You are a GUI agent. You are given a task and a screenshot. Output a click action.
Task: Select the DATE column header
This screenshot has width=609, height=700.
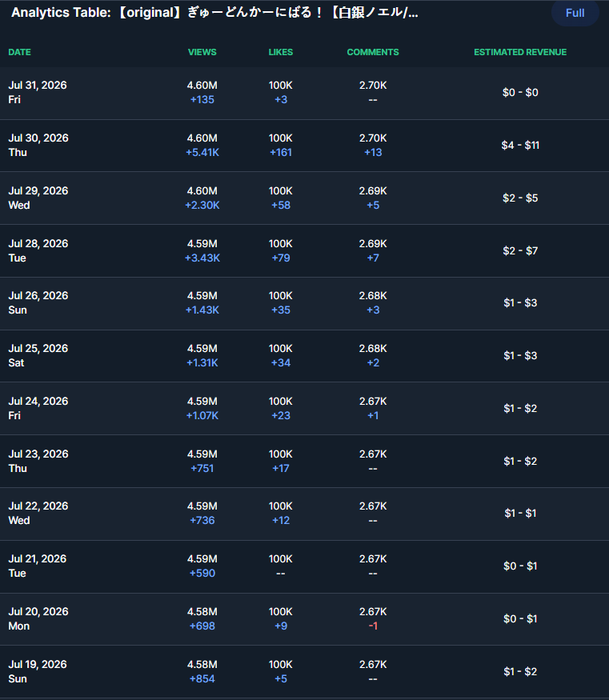20,52
